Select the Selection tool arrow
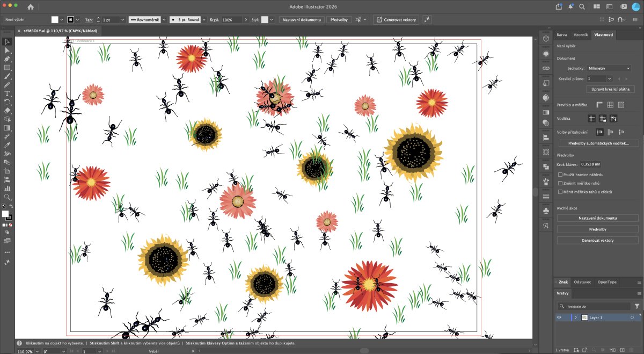The image size is (644, 354). point(8,42)
